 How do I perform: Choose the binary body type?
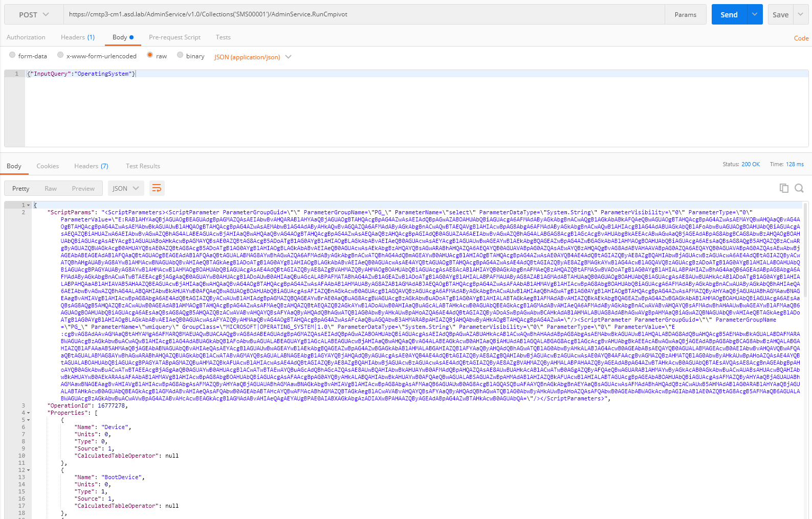(180, 55)
